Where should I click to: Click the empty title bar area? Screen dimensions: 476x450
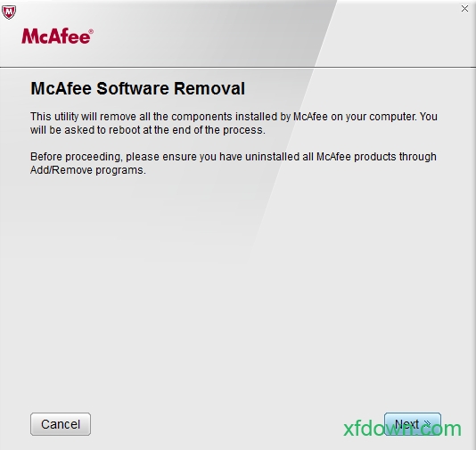point(237,9)
